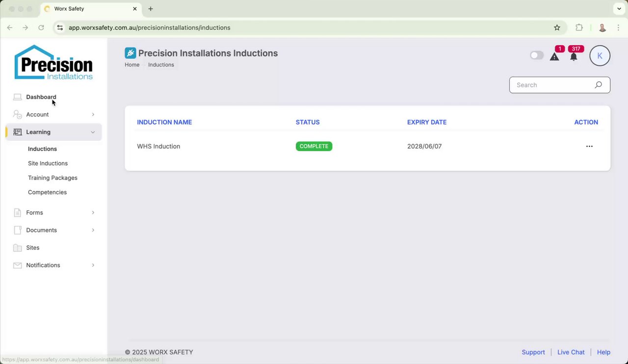Screen dimensions: 628x364
Task: Click the Learning sidebar icon
Action: point(17,132)
